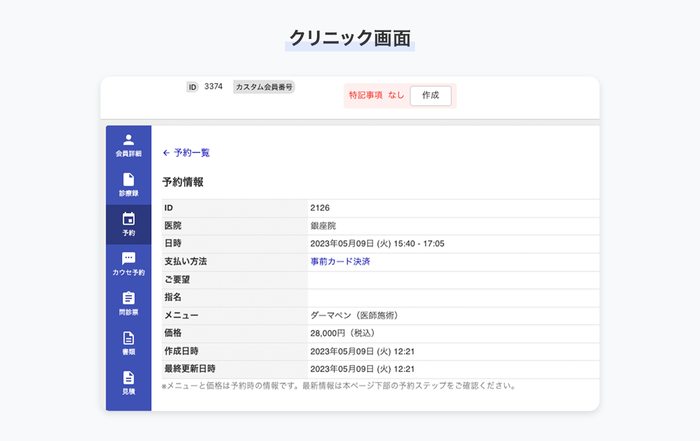The image size is (700, 441).
Task: Click the カスタム会員番号 badge
Action: tap(264, 88)
